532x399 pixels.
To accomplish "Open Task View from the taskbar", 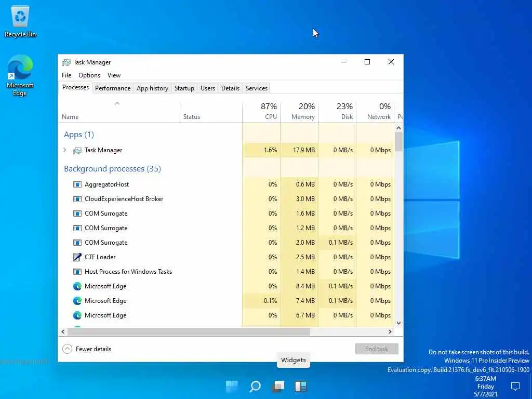I will [x=278, y=386].
